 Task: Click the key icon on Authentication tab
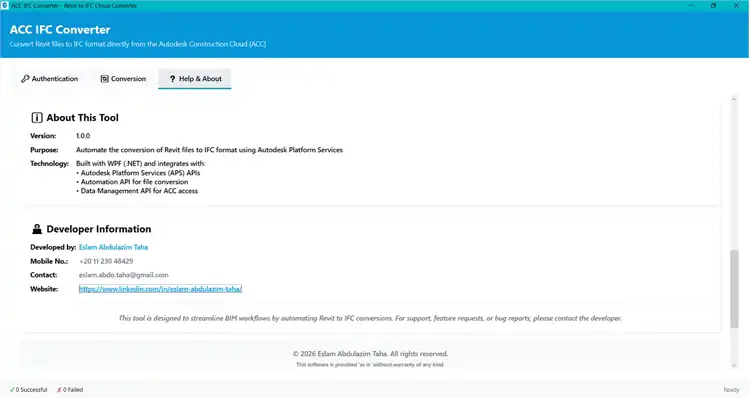(25, 78)
